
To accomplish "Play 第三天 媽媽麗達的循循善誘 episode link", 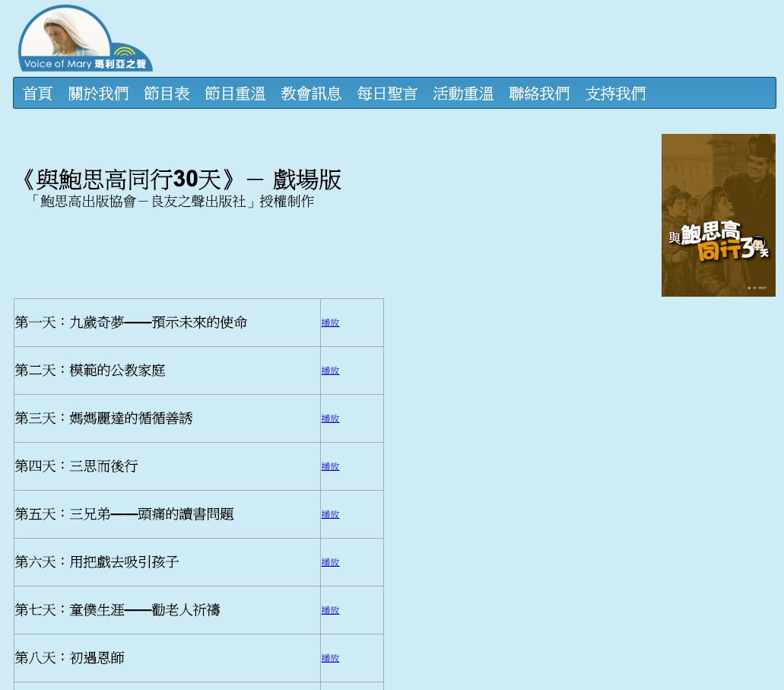I will click(x=330, y=419).
